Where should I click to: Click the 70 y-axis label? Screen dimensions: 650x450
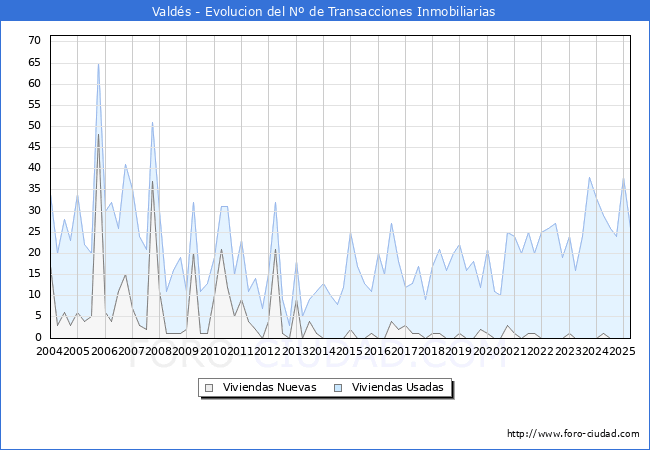(x=34, y=41)
